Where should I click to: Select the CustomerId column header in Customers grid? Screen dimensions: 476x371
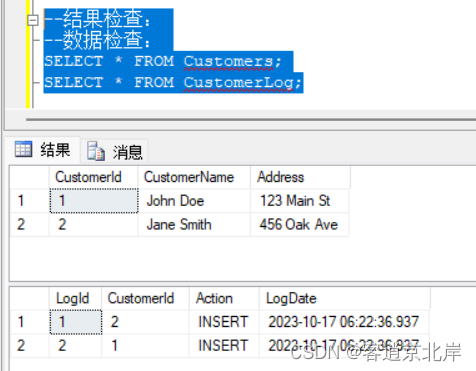[x=94, y=177]
